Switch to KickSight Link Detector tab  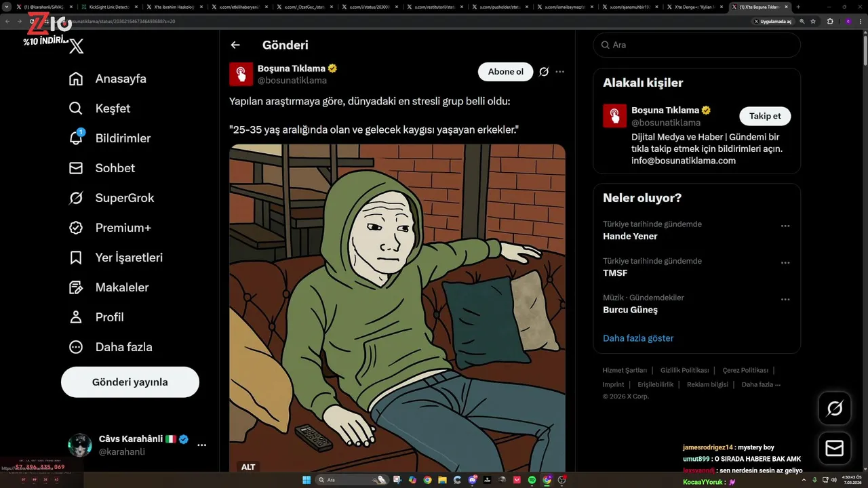(x=108, y=7)
